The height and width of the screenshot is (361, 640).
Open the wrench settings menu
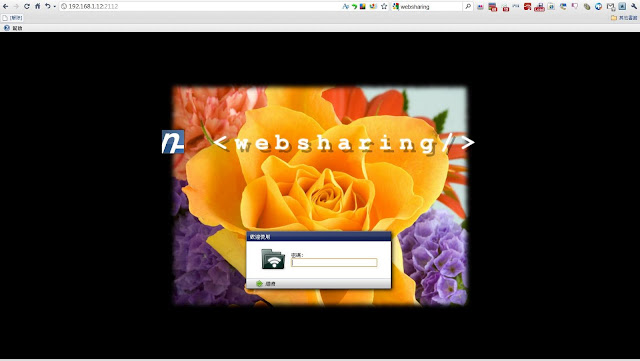[634, 7]
